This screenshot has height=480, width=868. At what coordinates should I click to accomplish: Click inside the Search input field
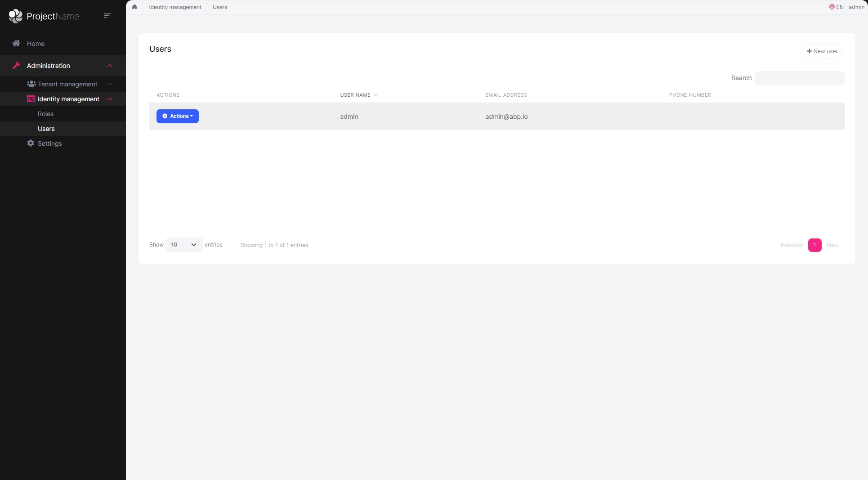click(799, 78)
